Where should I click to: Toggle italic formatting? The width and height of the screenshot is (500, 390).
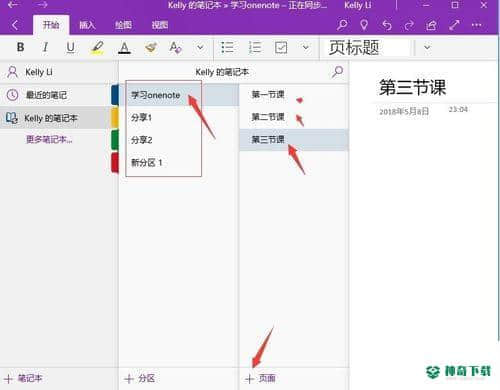(x=45, y=48)
